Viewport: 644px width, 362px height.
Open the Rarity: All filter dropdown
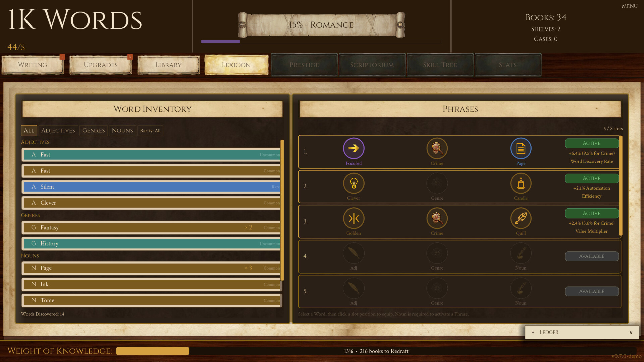point(150,131)
